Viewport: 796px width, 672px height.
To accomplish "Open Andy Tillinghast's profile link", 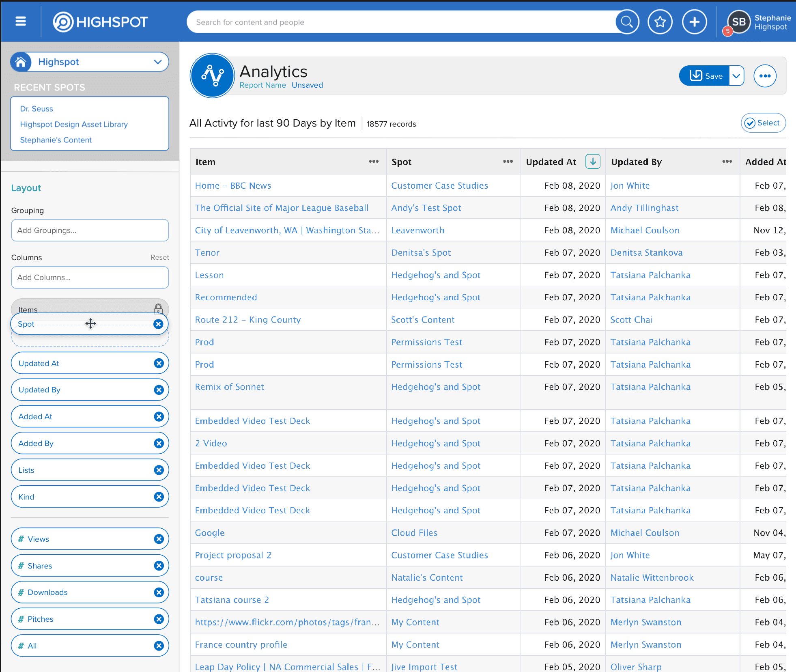I will point(645,208).
